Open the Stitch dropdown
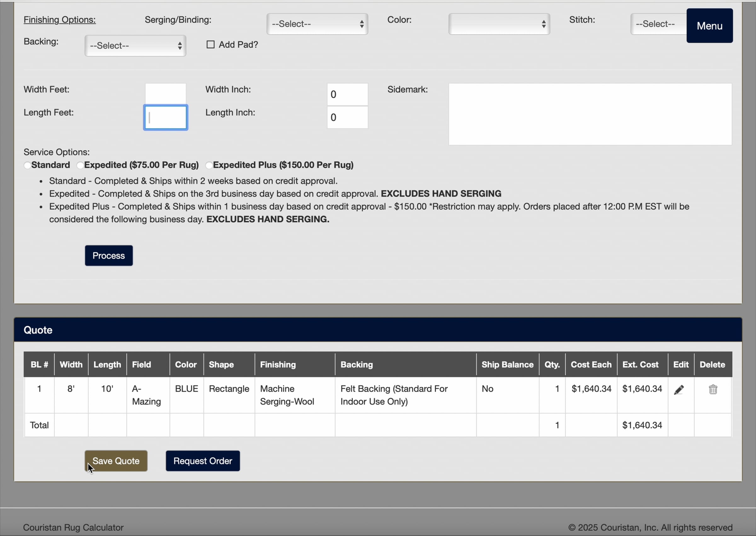The height and width of the screenshot is (536, 756). pos(658,24)
